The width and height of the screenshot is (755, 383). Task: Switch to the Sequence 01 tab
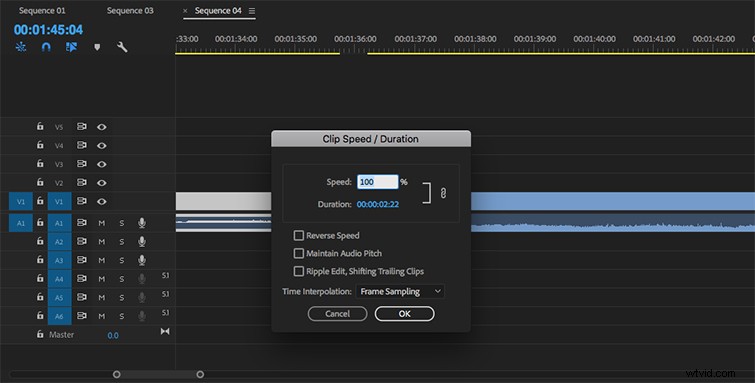[x=42, y=11]
